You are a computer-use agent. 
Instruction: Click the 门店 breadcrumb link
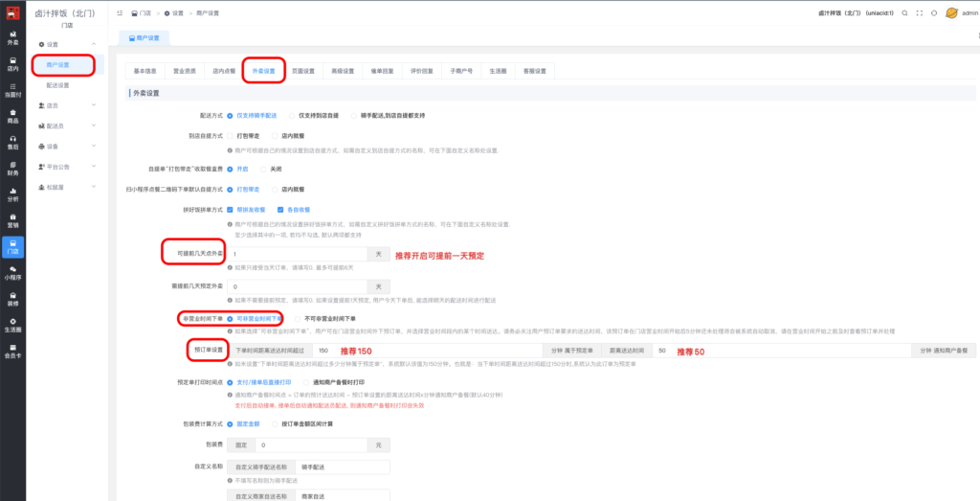tap(142, 12)
